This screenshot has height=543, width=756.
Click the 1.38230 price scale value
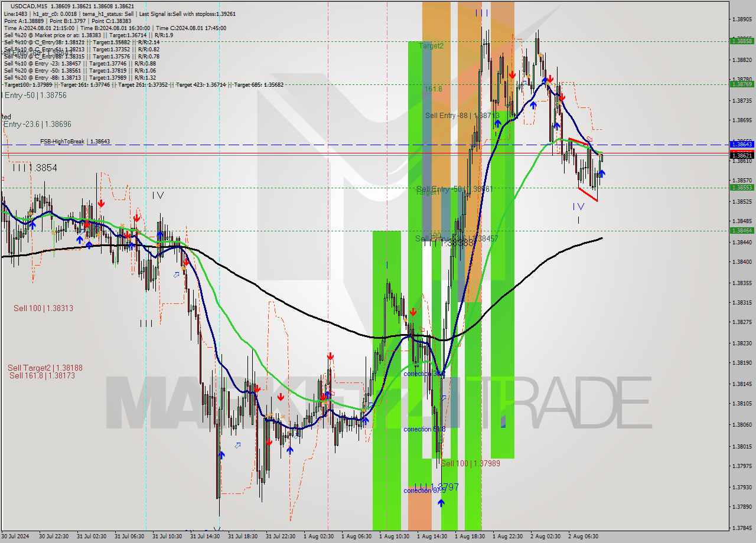pyautogui.click(x=742, y=343)
